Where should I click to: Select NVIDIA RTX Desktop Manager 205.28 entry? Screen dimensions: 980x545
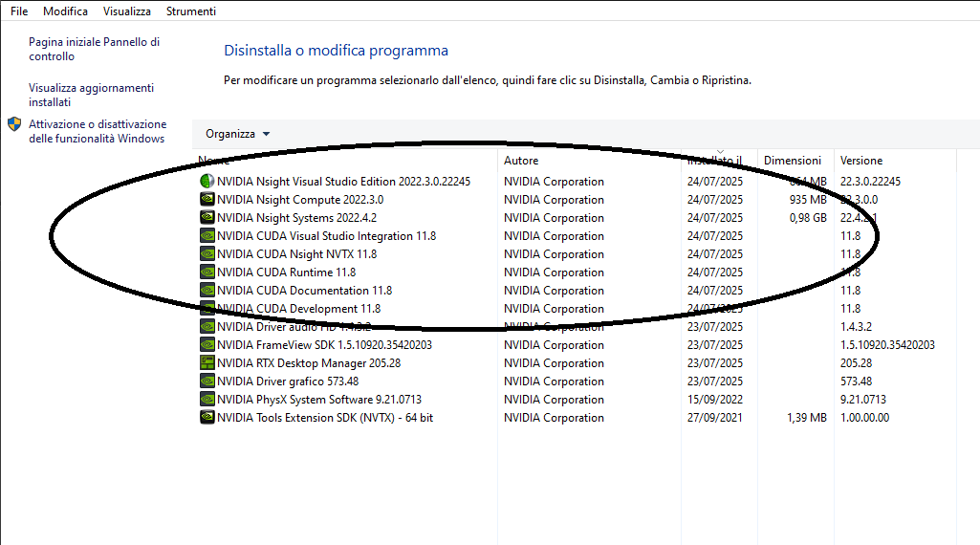point(309,362)
